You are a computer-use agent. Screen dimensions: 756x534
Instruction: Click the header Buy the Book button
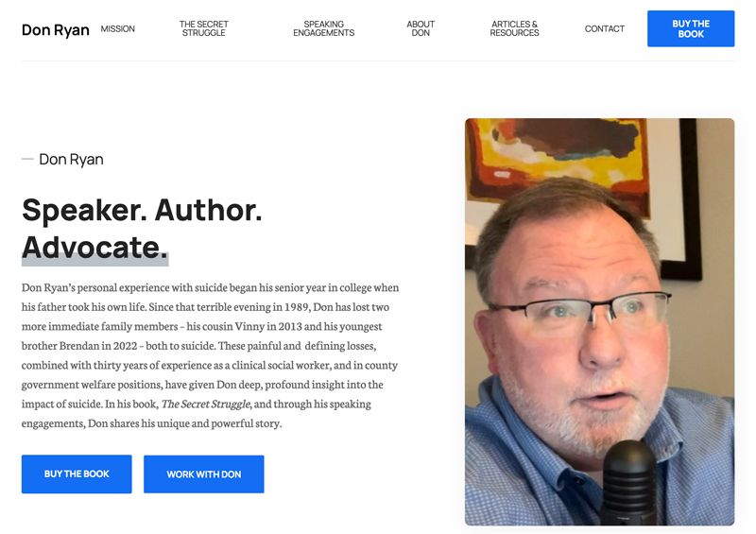click(x=691, y=28)
